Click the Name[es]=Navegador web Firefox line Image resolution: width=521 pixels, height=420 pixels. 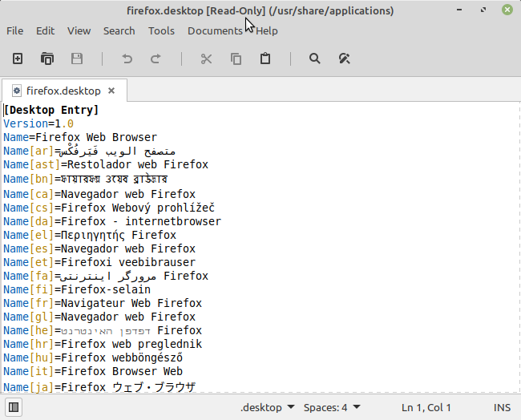(99, 248)
